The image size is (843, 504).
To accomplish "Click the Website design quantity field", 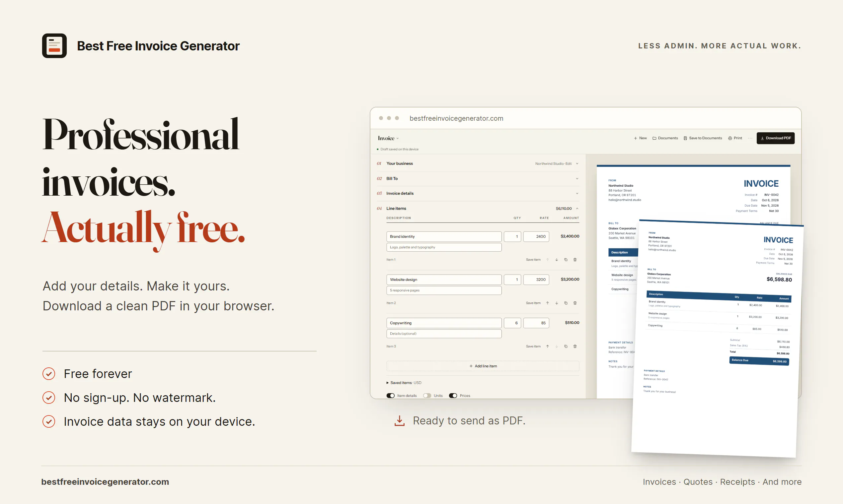I will 512,280.
